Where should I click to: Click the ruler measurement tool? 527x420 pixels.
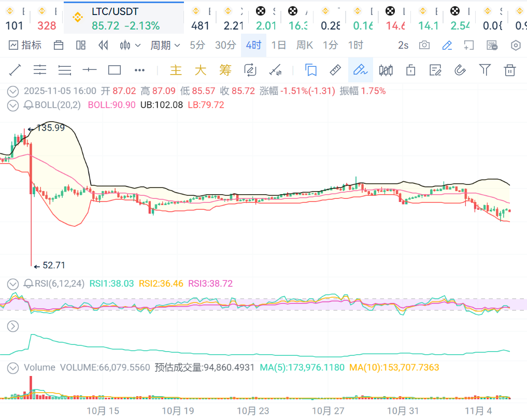coord(335,70)
